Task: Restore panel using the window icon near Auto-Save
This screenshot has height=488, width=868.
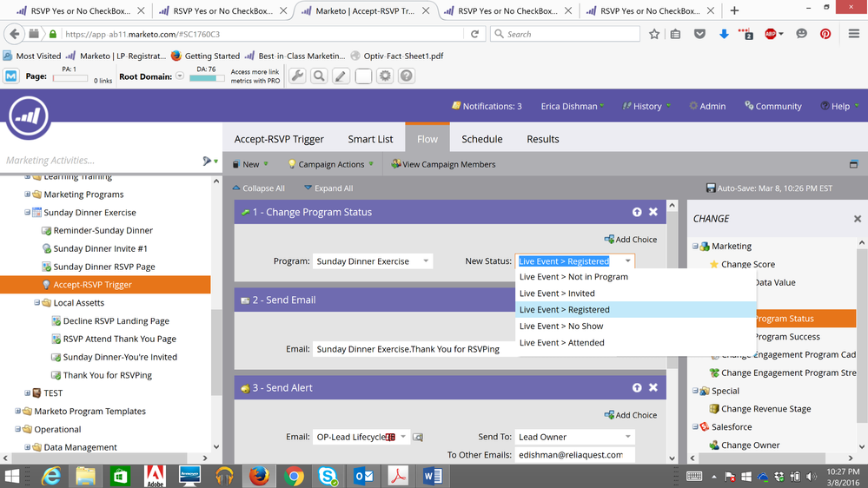Action: pos(853,164)
